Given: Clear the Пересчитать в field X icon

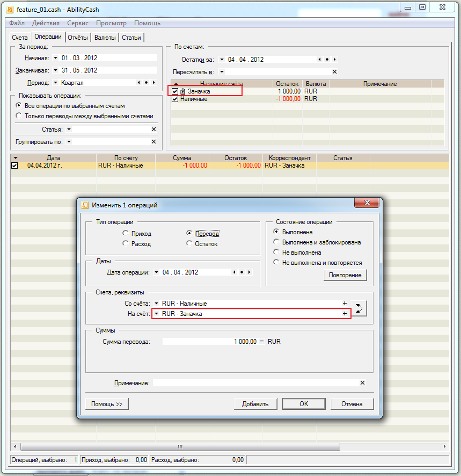Looking at the screenshot, I should point(334,72).
